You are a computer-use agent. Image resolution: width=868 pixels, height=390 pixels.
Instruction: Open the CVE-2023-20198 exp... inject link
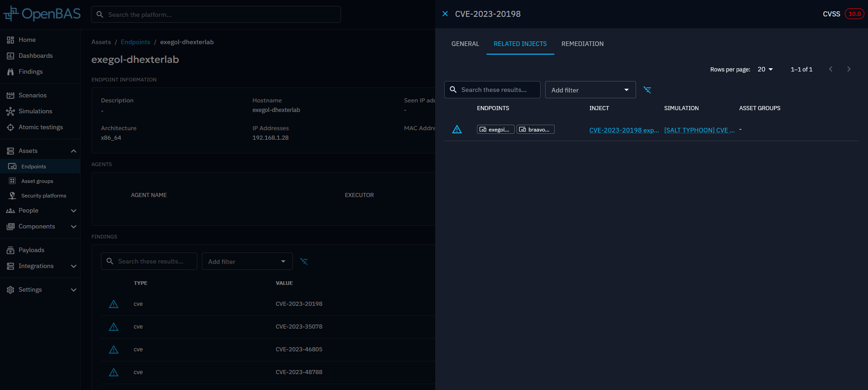click(x=623, y=130)
